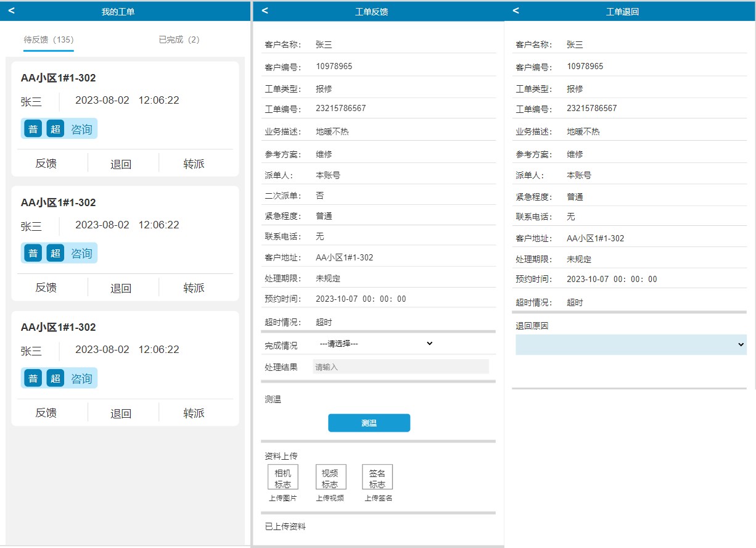
Task: Click 地暖不热 description in 工单反馈
Action: point(332,131)
